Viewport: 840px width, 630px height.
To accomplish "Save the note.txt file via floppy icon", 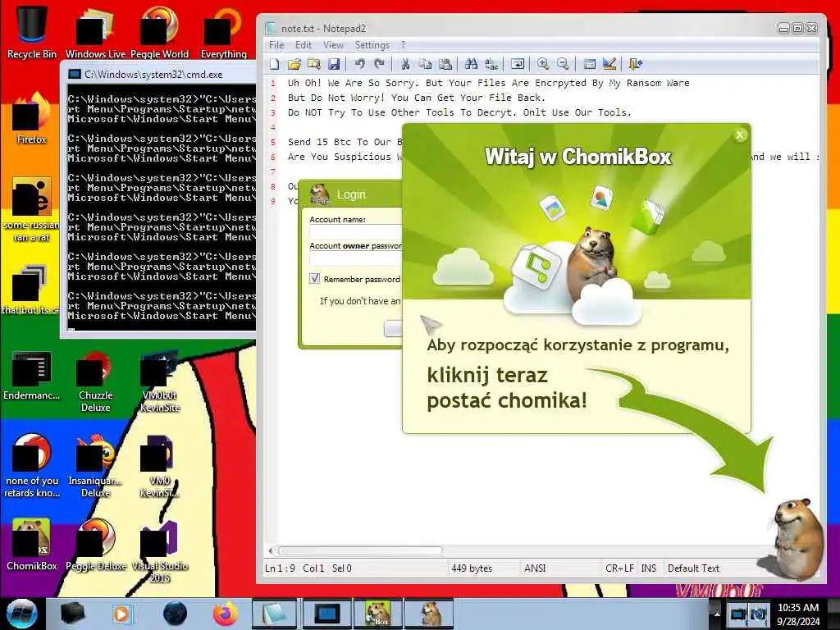I will [334, 64].
